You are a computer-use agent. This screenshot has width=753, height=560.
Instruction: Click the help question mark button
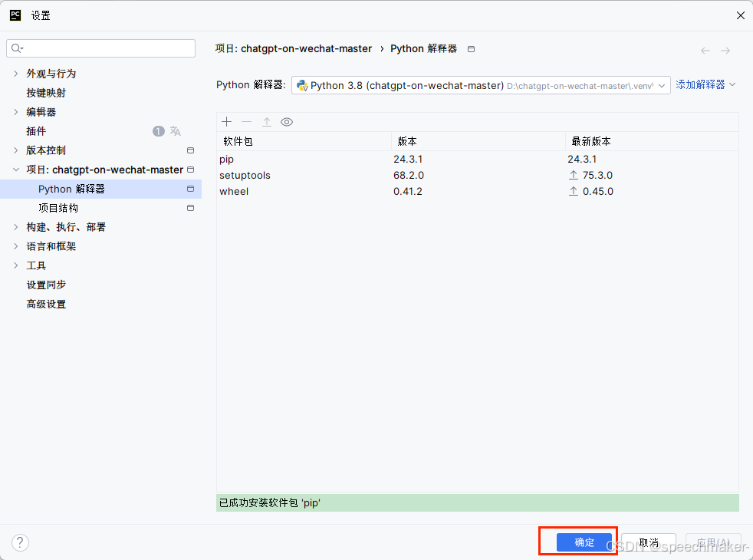pyautogui.click(x=20, y=542)
